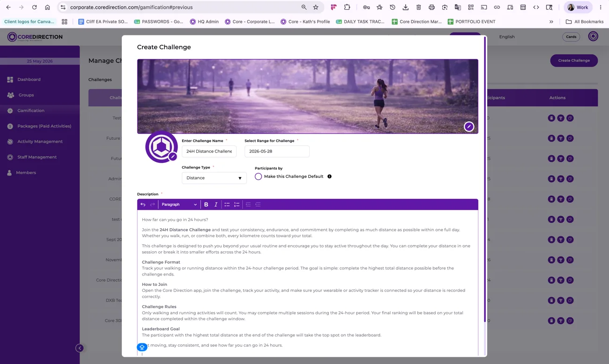The height and width of the screenshot is (364, 609).
Task: Decrease indent in description editor
Action: click(248, 204)
